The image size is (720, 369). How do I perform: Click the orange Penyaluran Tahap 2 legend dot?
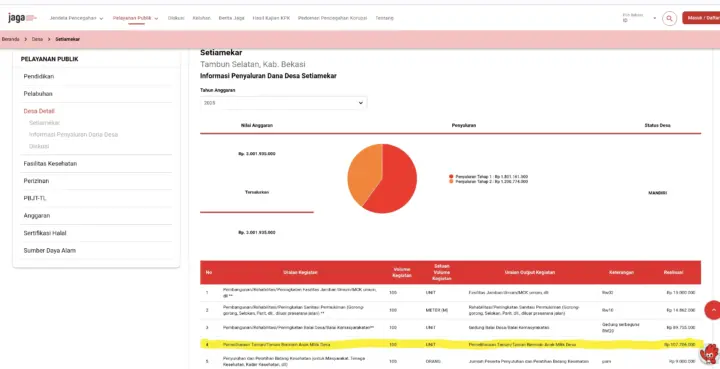click(451, 182)
